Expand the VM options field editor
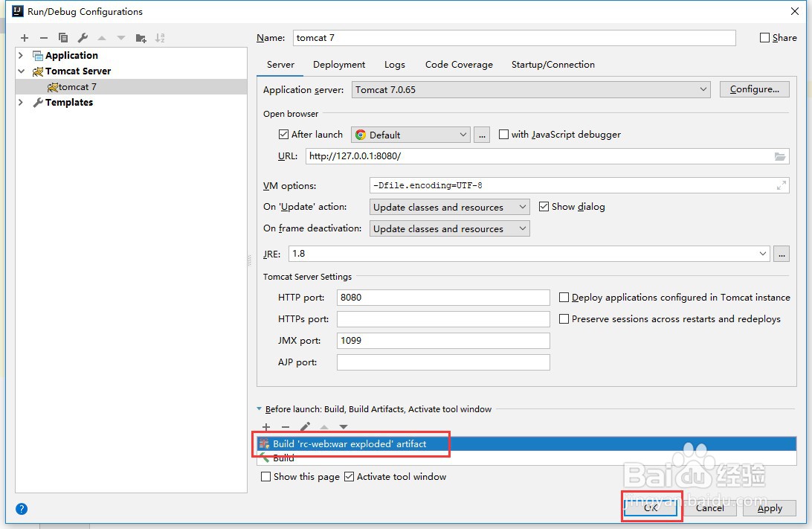812x529 pixels. [782, 185]
